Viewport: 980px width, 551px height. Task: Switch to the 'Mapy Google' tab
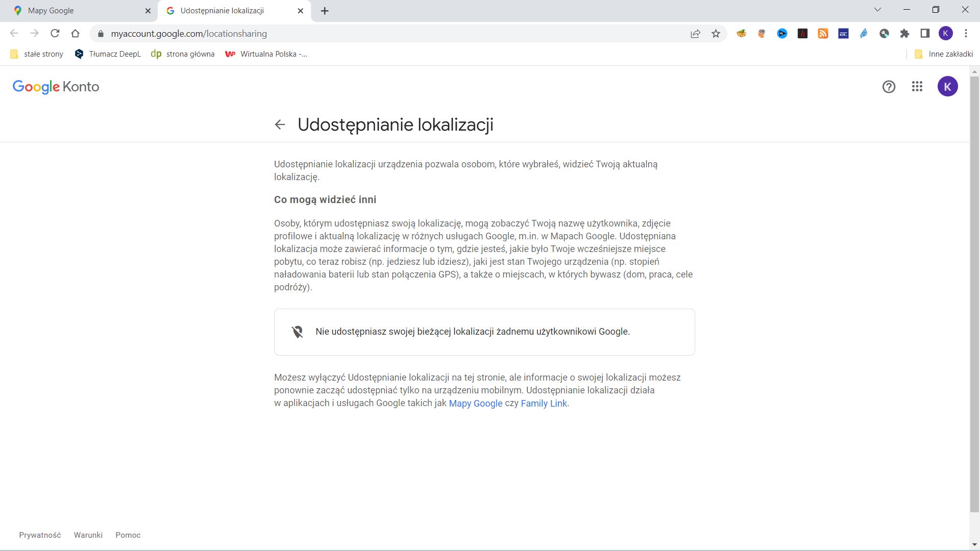(77, 10)
